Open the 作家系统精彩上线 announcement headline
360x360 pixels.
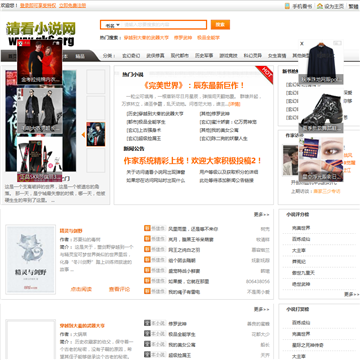(x=193, y=161)
